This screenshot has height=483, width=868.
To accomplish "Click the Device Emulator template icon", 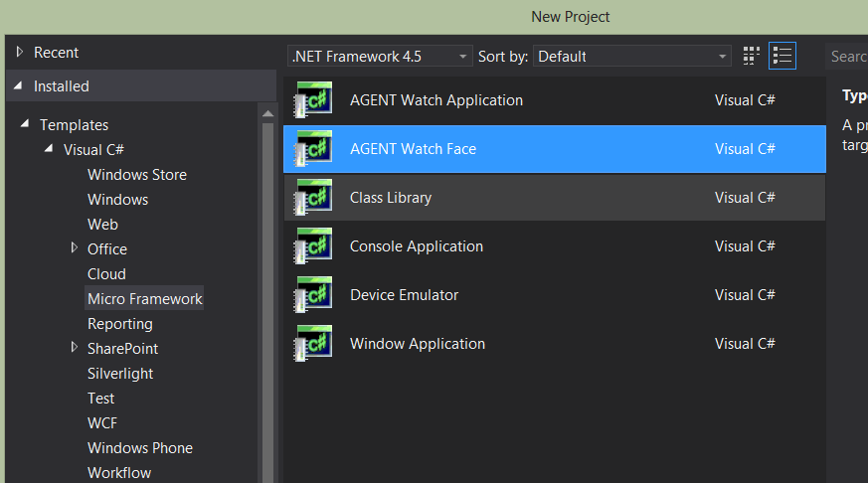I will tap(313, 295).
